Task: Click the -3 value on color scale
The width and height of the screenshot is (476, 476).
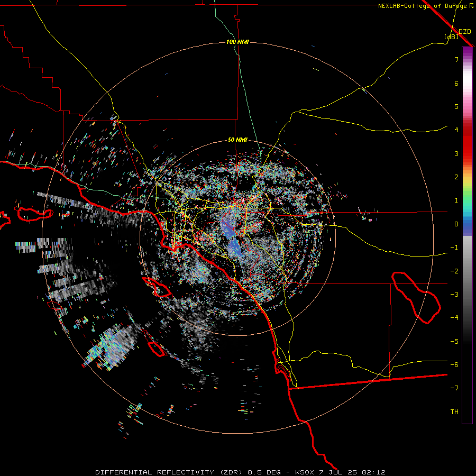Action: coord(454,295)
